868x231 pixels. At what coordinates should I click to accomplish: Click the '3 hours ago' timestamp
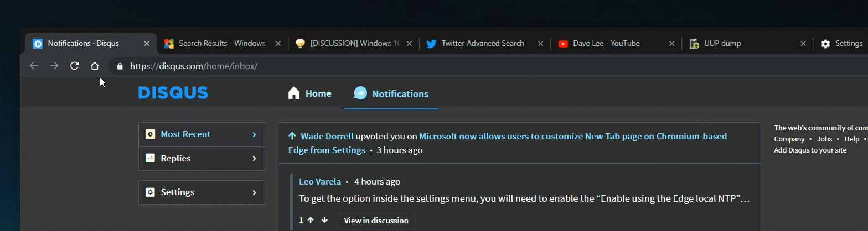pos(400,150)
